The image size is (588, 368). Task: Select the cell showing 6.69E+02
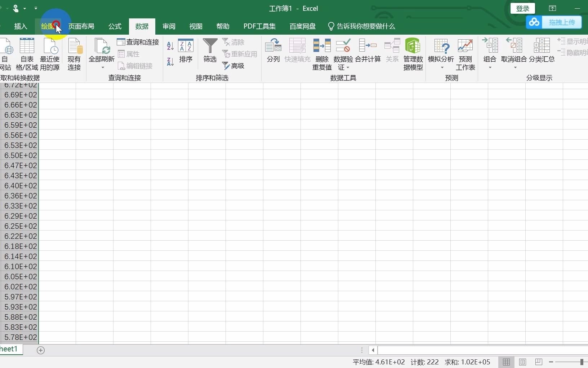point(19,95)
